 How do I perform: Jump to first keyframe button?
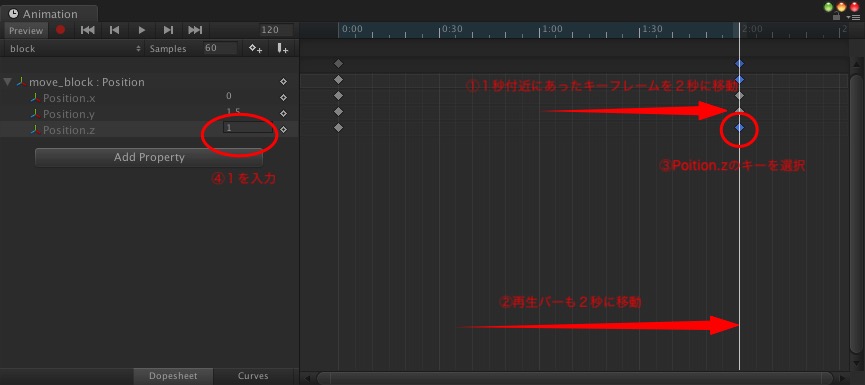point(87,30)
